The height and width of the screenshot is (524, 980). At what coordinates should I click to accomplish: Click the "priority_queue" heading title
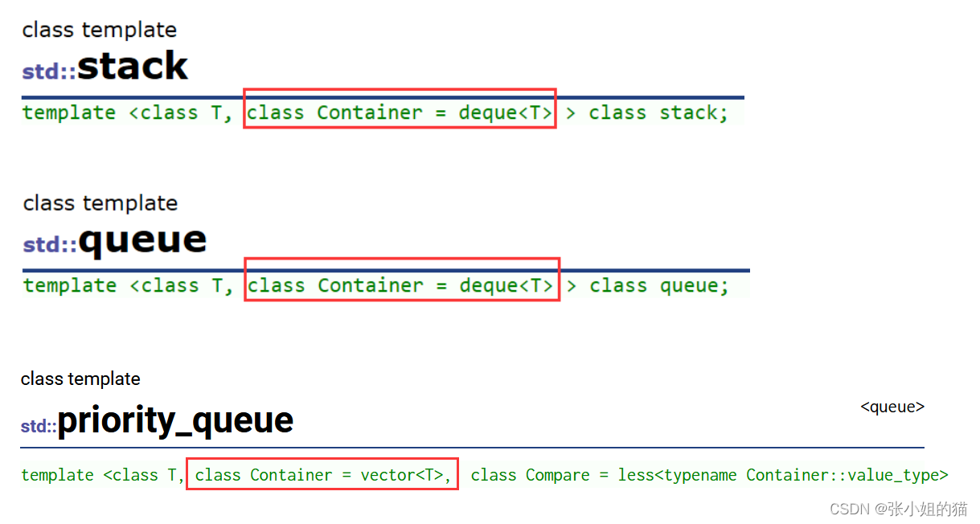pyautogui.click(x=175, y=420)
